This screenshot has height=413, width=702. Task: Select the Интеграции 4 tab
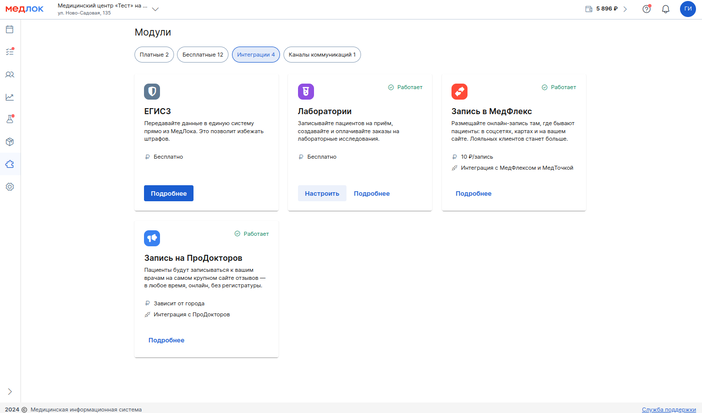pos(256,55)
